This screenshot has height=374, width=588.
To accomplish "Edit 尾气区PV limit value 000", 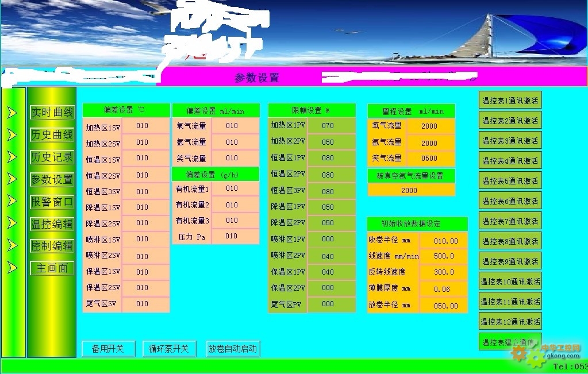I will [x=332, y=304].
